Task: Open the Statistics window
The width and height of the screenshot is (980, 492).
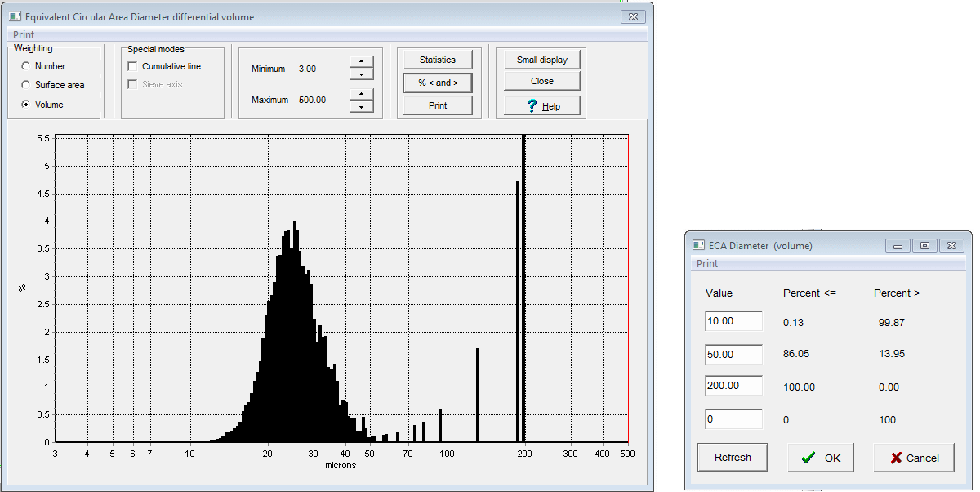Action: tap(438, 60)
